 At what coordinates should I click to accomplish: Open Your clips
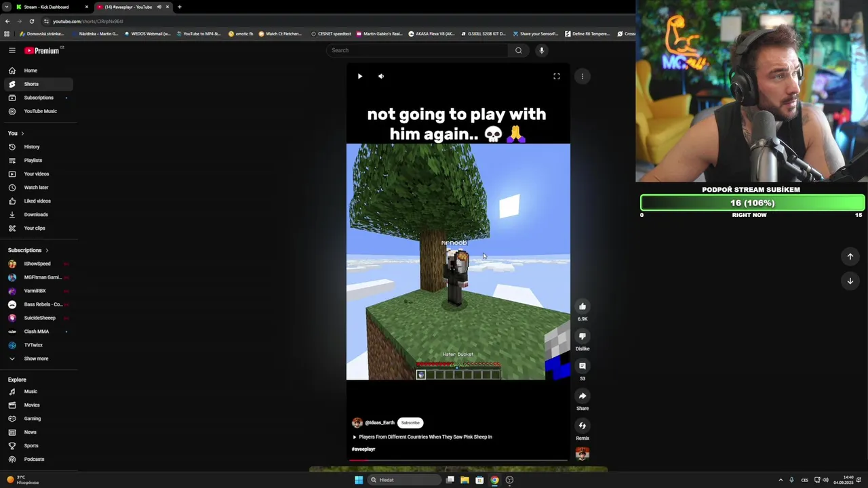[x=37, y=228]
